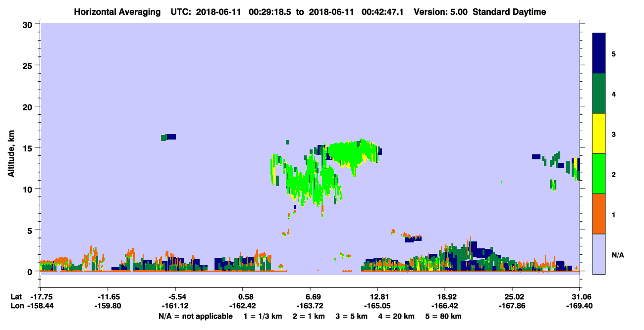This screenshot has width=644, height=330.
Task: Click the colorbar label 5
Action: click(614, 54)
